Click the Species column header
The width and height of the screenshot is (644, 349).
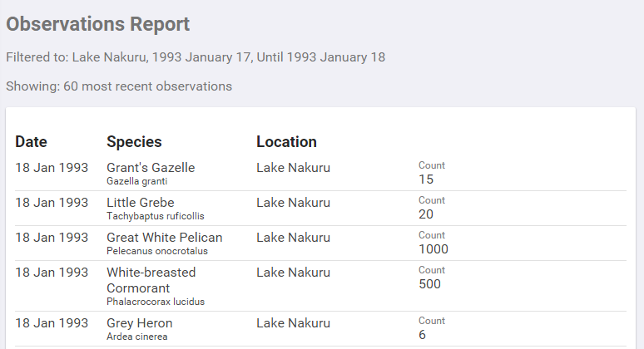click(x=134, y=142)
